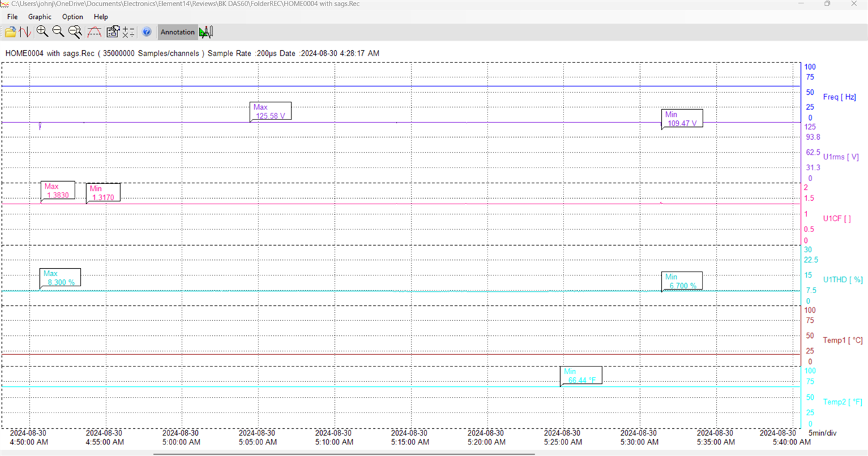
Task: Open the Help menu
Action: click(x=101, y=16)
